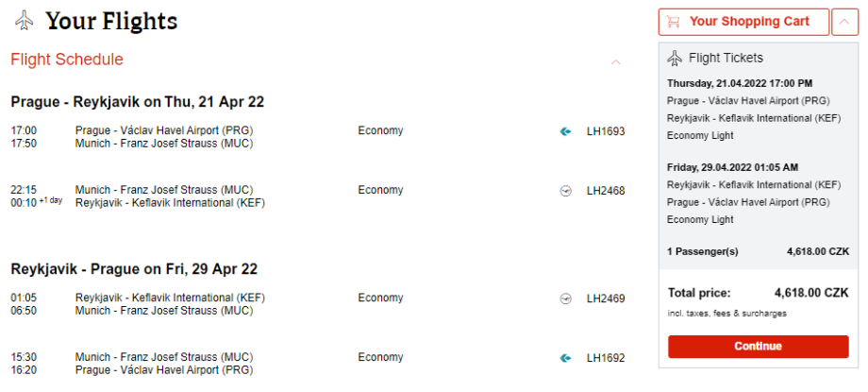Click the Prague - Reykjavik route heading

(x=138, y=102)
